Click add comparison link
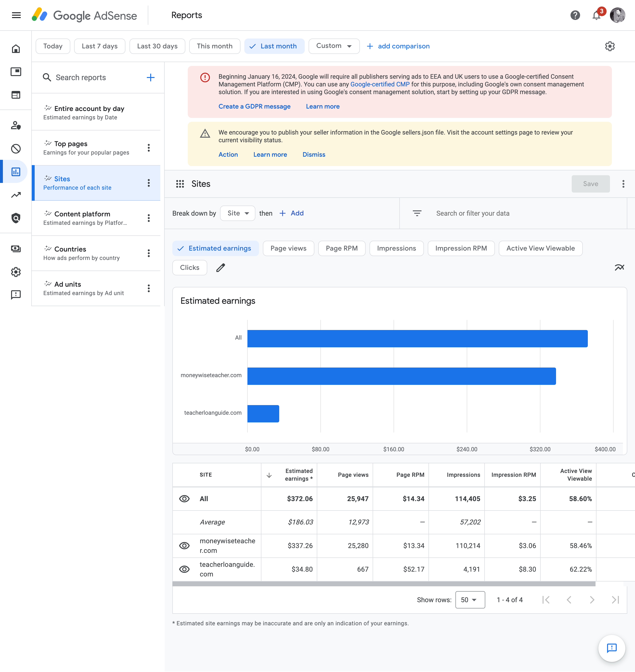Viewport: 635px width, 672px height. coord(398,46)
